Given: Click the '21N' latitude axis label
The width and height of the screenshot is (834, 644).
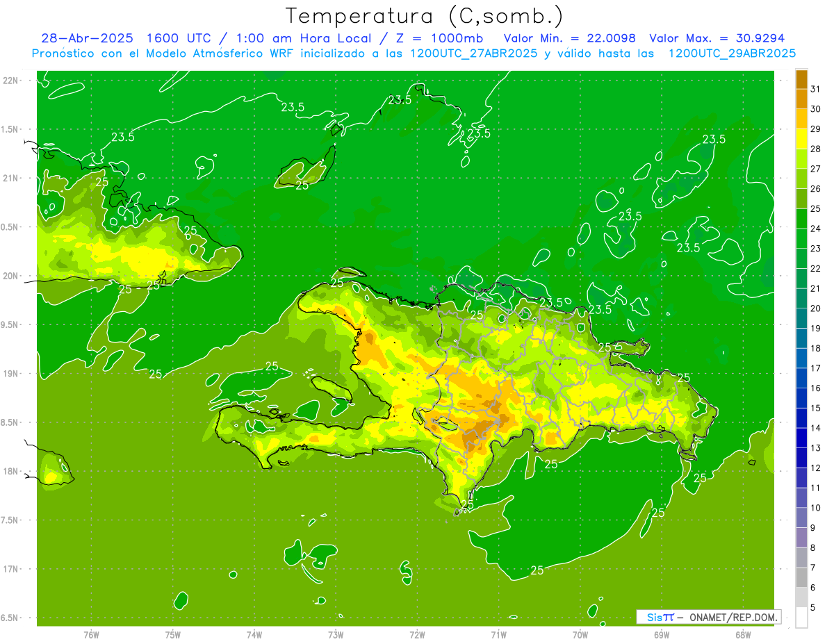Looking at the screenshot, I should [x=11, y=179].
